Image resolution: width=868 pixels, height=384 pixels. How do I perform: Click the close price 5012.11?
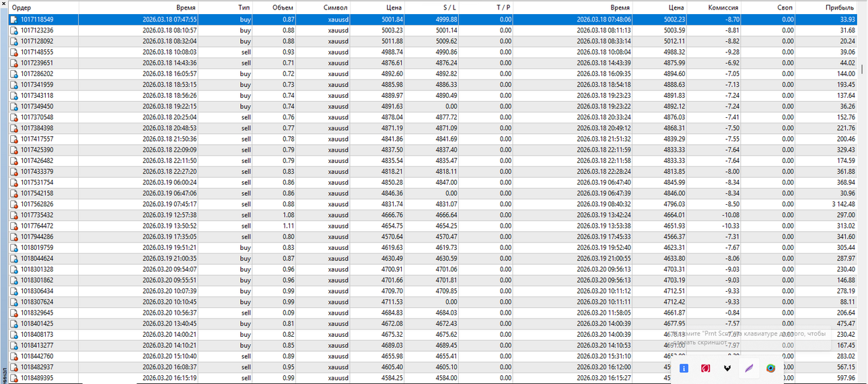(675, 42)
